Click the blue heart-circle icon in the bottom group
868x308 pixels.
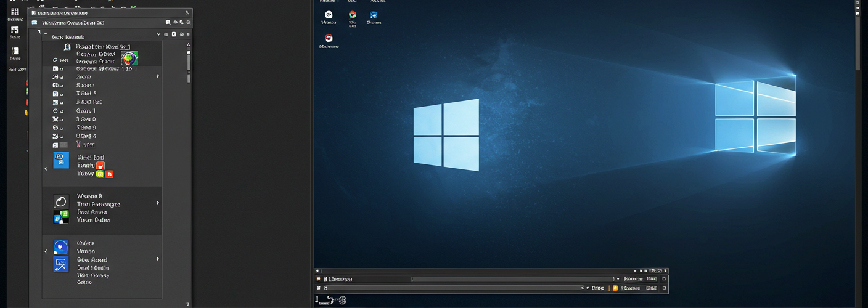point(61,248)
